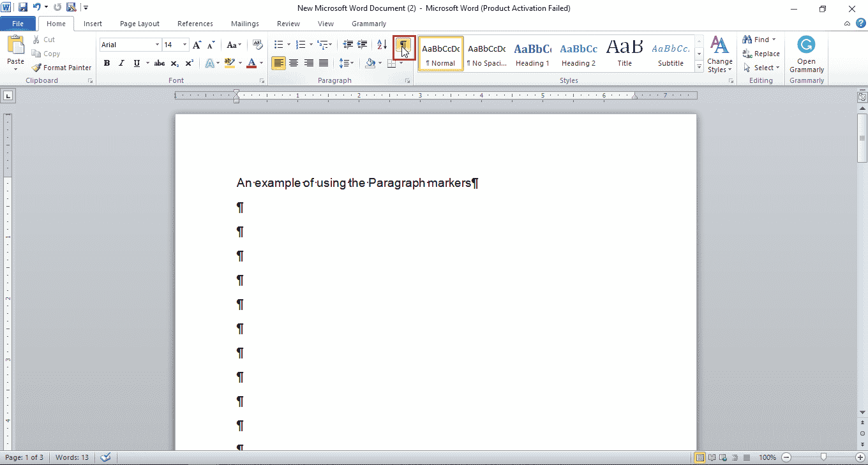Click the Clear Formatting eraser icon
Viewport: 868px width, 465px height.
(x=258, y=45)
